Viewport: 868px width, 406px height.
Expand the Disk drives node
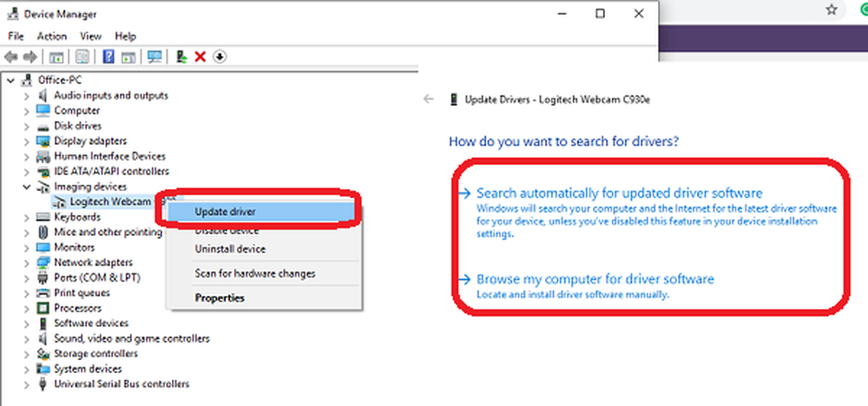coord(27,126)
